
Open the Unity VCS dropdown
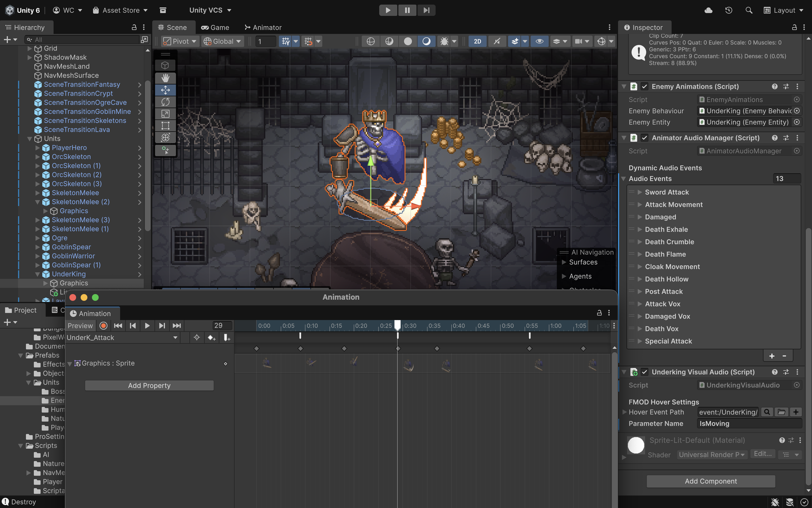pyautogui.click(x=210, y=10)
